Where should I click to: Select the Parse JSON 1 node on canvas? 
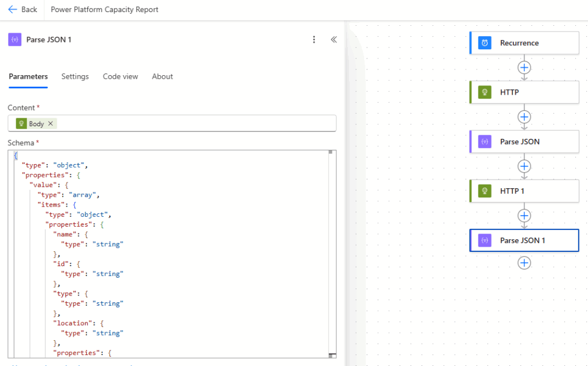point(524,240)
